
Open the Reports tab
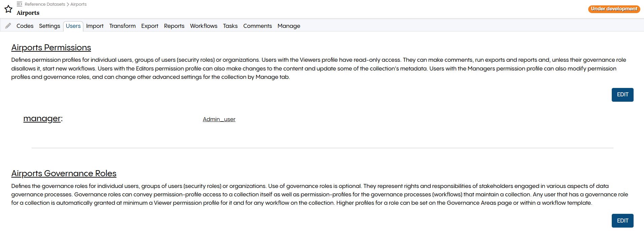(x=174, y=26)
